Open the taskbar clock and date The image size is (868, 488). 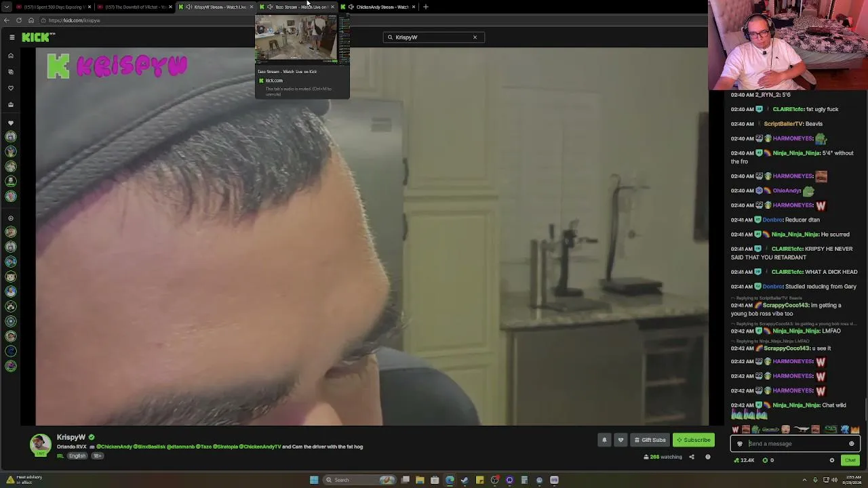point(853,480)
